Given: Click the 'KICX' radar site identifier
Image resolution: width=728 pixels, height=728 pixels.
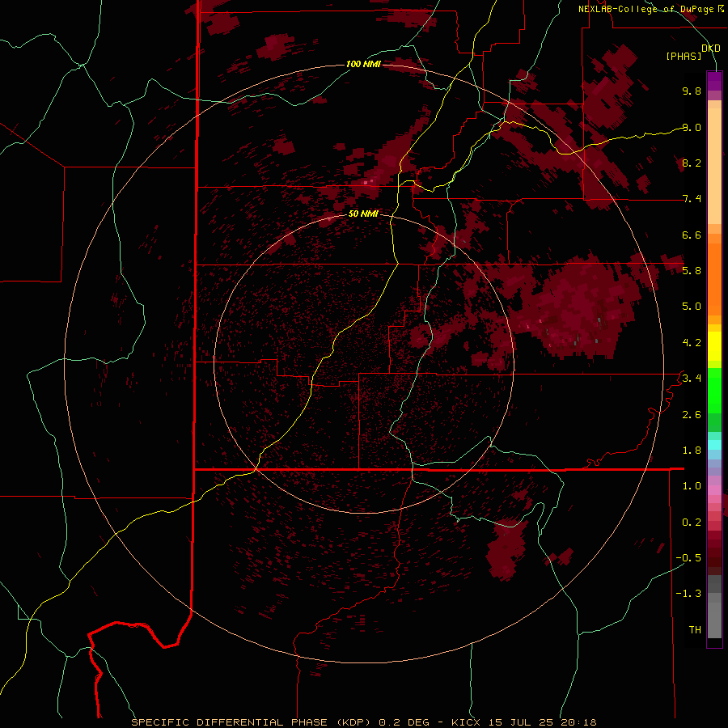Looking at the screenshot, I should (468, 722).
